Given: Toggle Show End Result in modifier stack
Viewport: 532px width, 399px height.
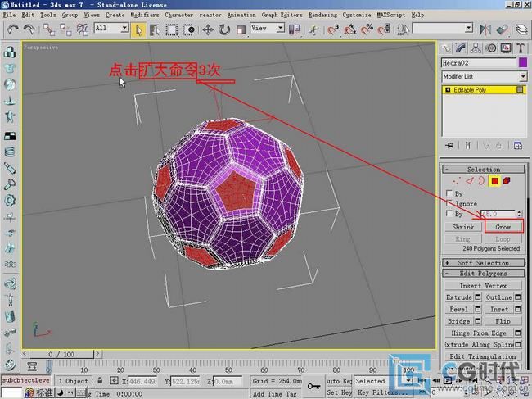Looking at the screenshot, I should pos(468,145).
